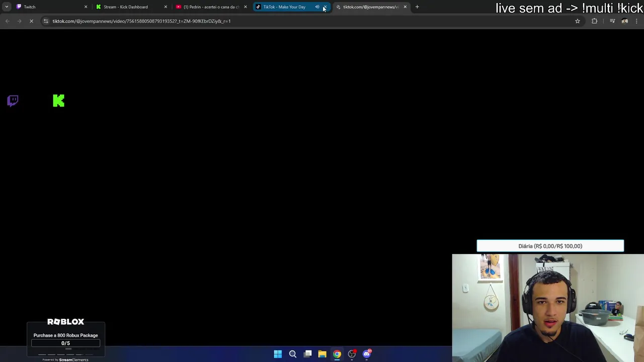Image resolution: width=644 pixels, height=362 pixels.
Task: Open File Explorer from the taskbar
Action: [x=322, y=354]
